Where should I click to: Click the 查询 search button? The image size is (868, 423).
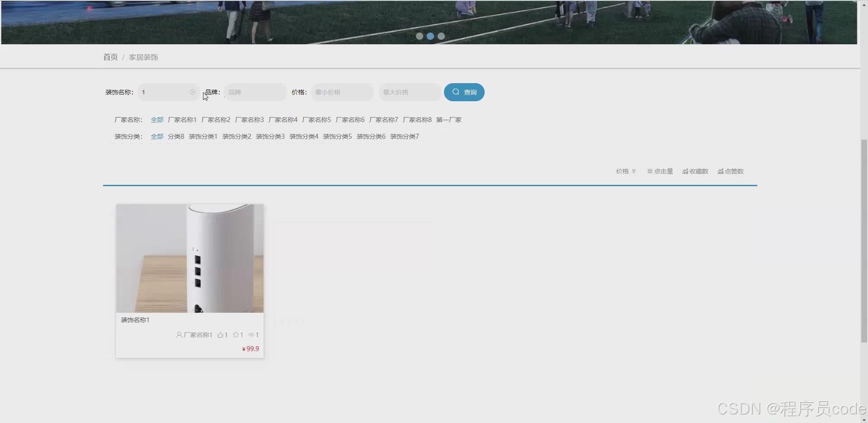pos(464,92)
